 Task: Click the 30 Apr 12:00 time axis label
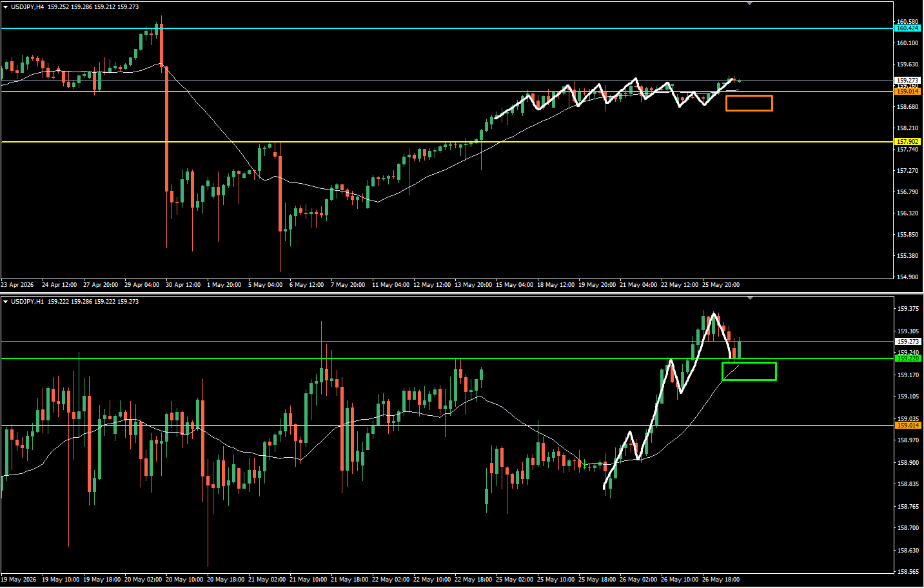pyautogui.click(x=183, y=285)
